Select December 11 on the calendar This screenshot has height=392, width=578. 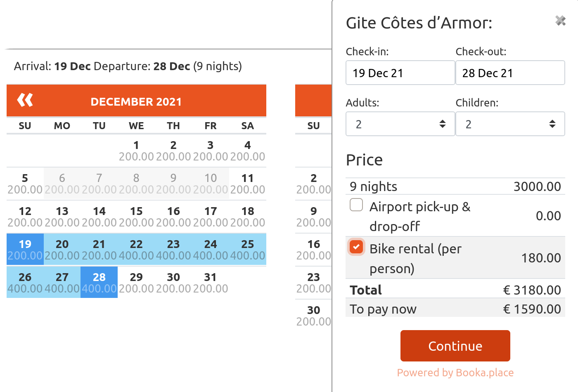(248, 183)
